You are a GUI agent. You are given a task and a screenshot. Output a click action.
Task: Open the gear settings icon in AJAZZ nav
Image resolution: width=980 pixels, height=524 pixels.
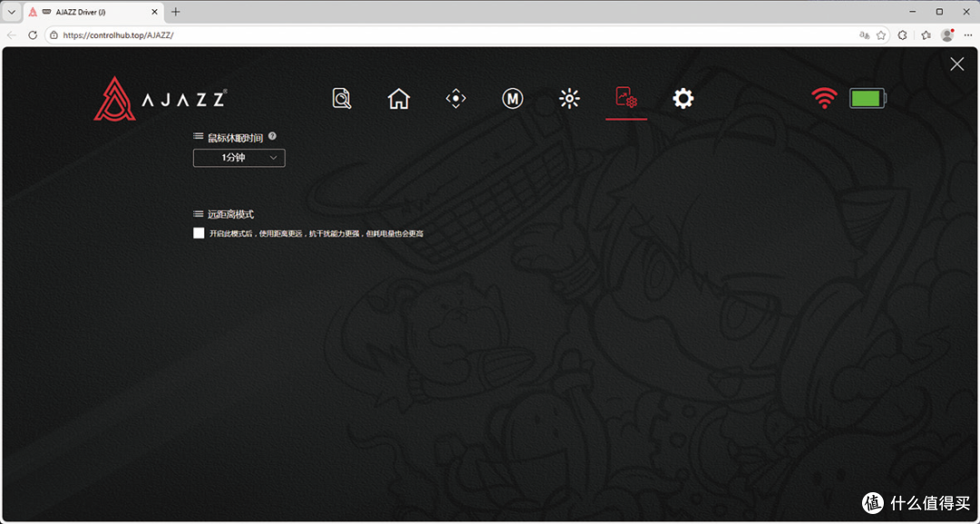(683, 98)
